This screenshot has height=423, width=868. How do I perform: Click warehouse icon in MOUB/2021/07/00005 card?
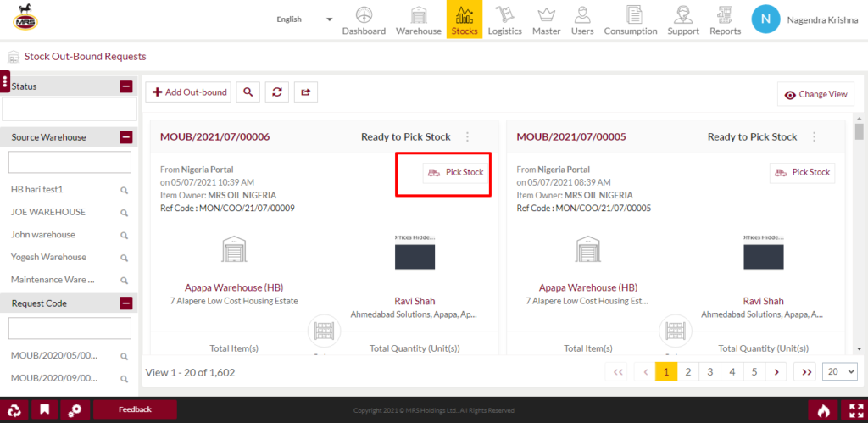(588, 249)
